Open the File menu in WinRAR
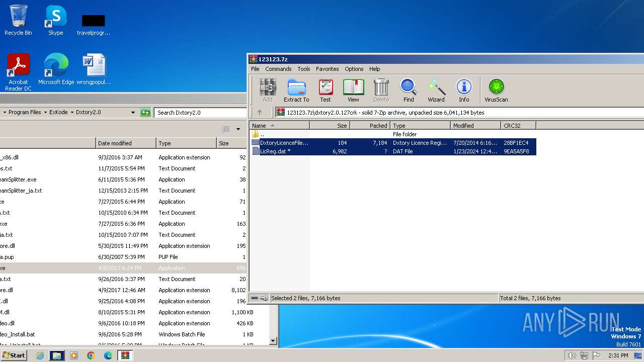Screen dimensions: 644x362 [x=255, y=69]
